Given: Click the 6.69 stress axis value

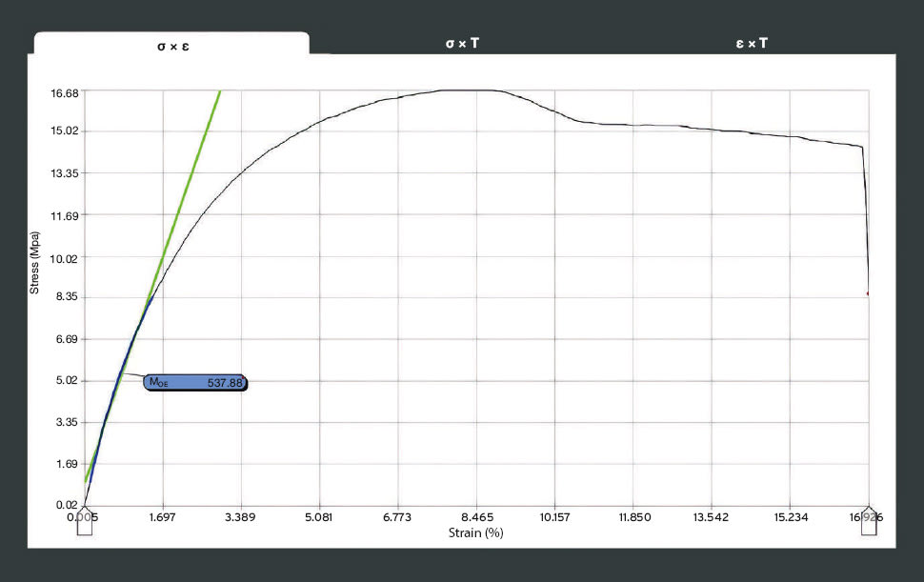Looking at the screenshot, I should pos(67,339).
